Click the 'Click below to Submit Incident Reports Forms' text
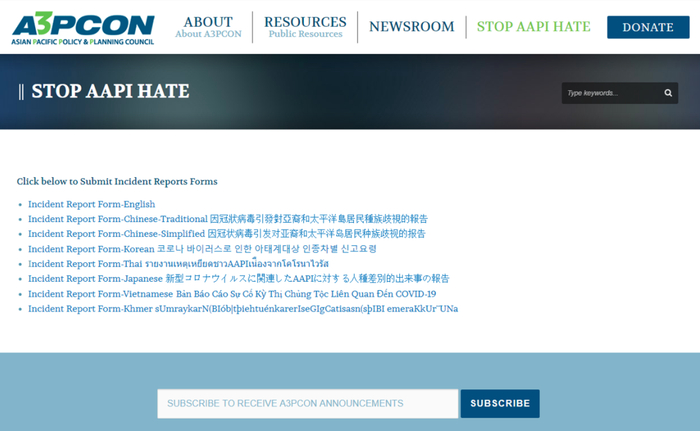The height and width of the screenshot is (431, 700). 117,181
